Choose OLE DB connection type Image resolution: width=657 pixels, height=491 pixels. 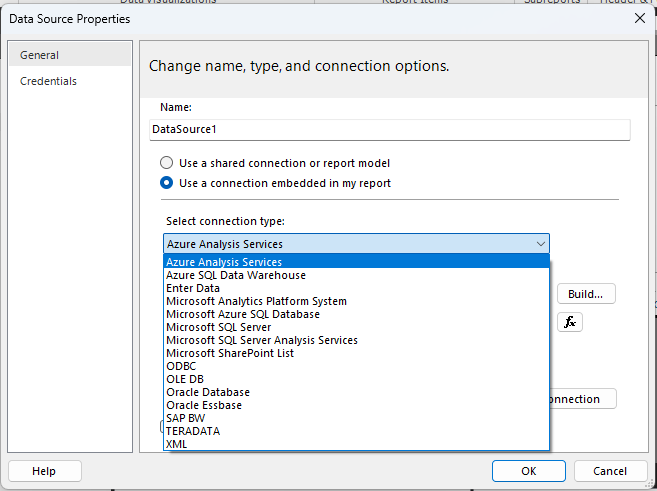coord(356,379)
